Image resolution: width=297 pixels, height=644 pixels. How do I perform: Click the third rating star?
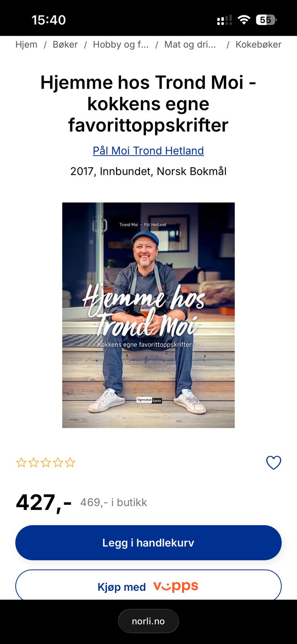click(46, 462)
